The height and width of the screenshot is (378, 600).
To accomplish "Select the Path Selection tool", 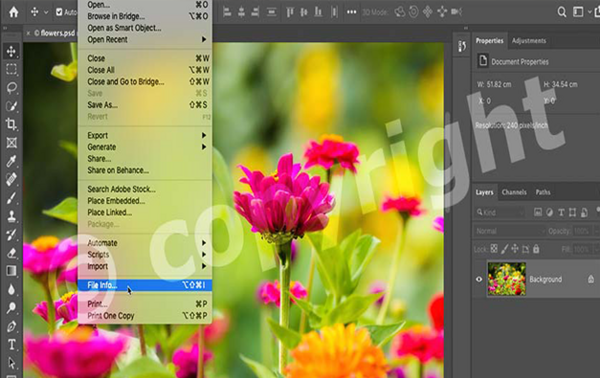I will 11,363.
